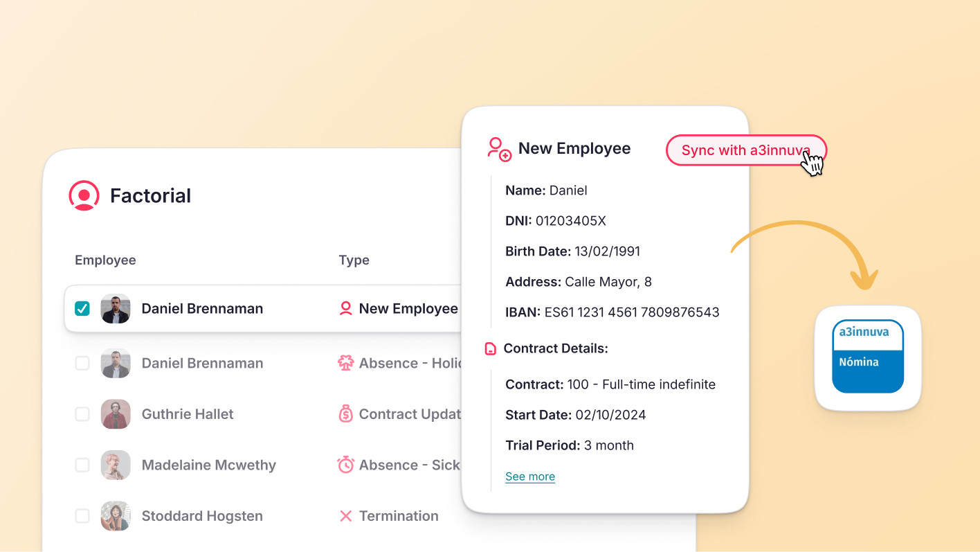980x552 pixels.
Task: Check the Guthrie Hallet checkbox
Action: pos(82,414)
